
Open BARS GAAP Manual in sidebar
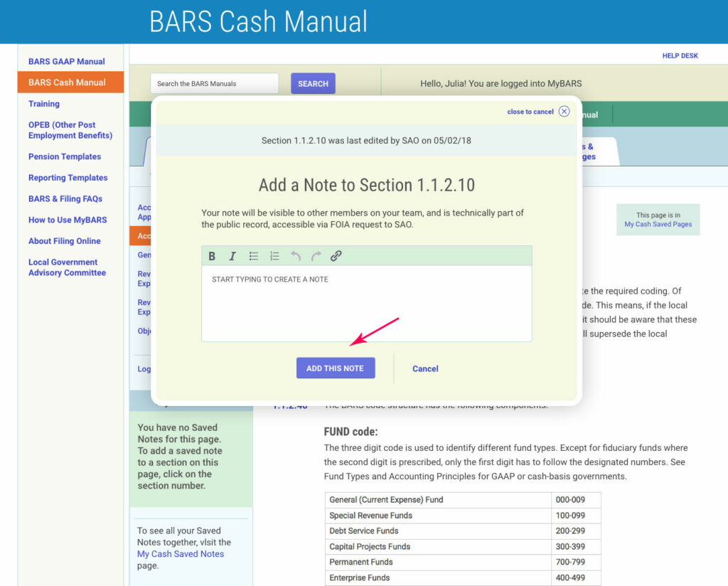(x=66, y=61)
